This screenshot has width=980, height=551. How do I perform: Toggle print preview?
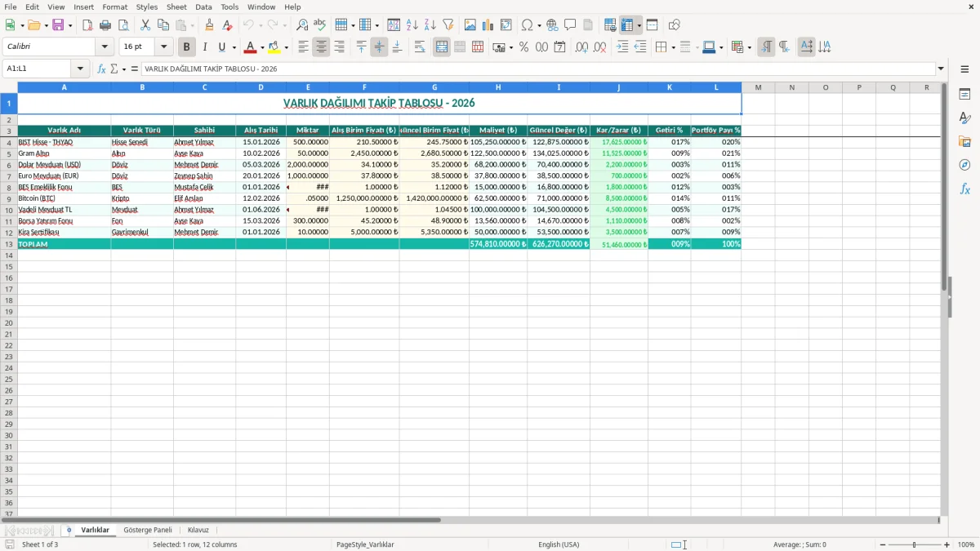coord(123,25)
